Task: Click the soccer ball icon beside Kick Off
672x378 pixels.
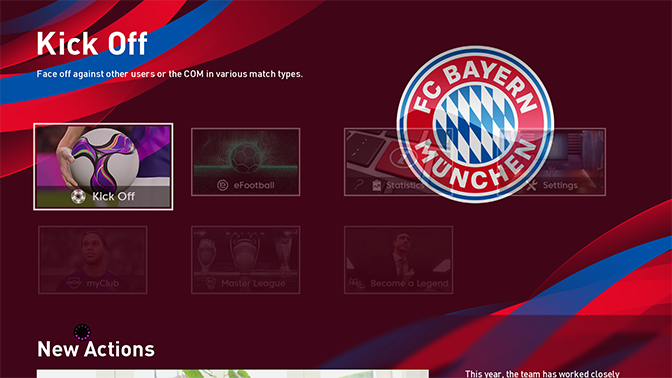Action: click(x=78, y=196)
